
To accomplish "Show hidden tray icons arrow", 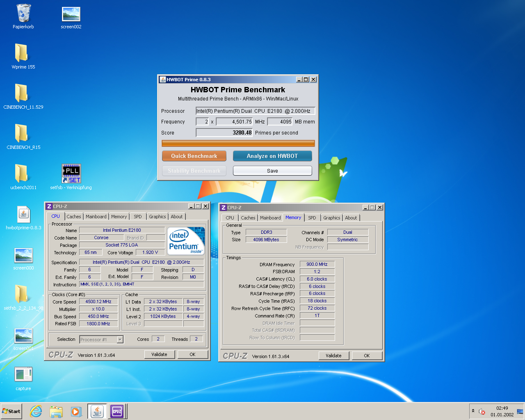I will (473, 411).
